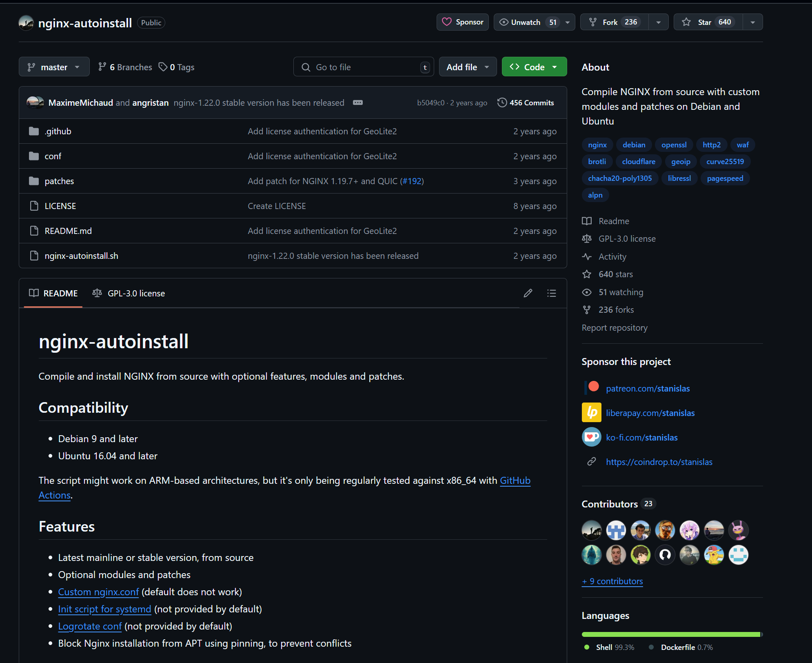Click the Ko-fi sponsor logo
The height and width of the screenshot is (663, 812).
tap(591, 437)
